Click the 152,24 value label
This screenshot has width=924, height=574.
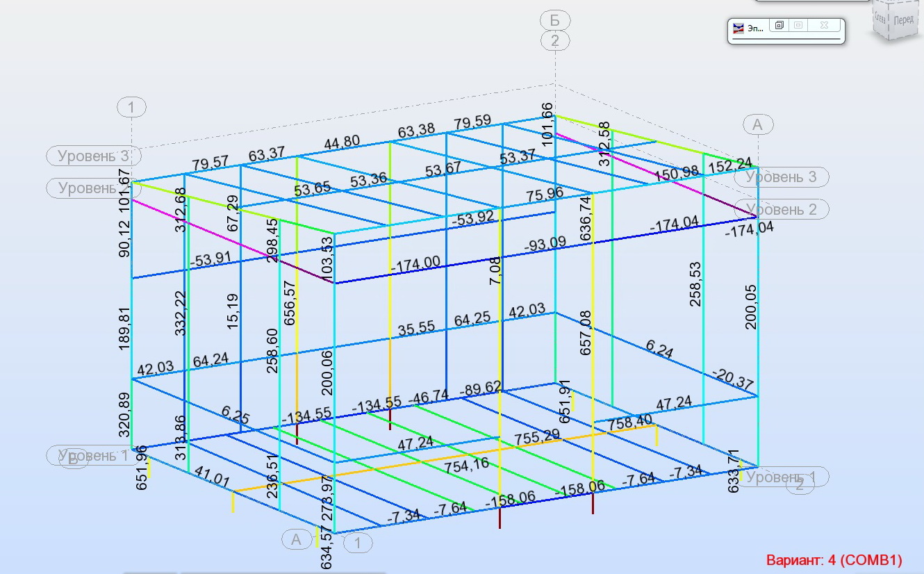730,164
